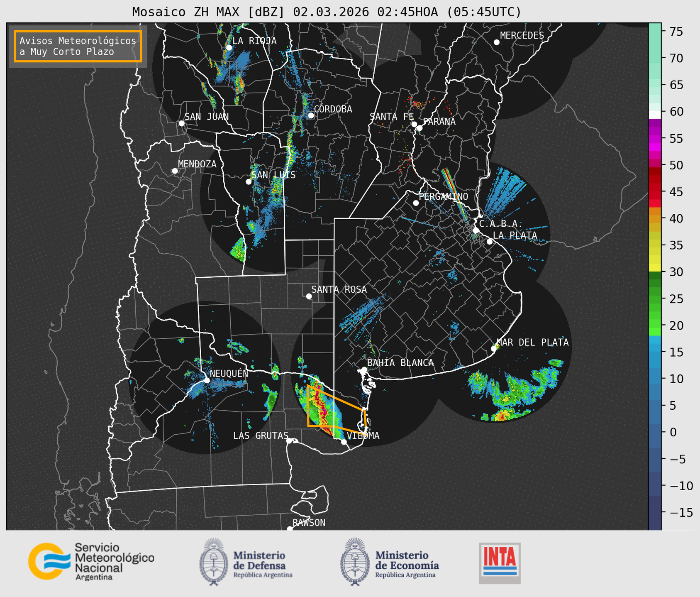Click the Ministerio de Defensa emblem

pos(213,562)
